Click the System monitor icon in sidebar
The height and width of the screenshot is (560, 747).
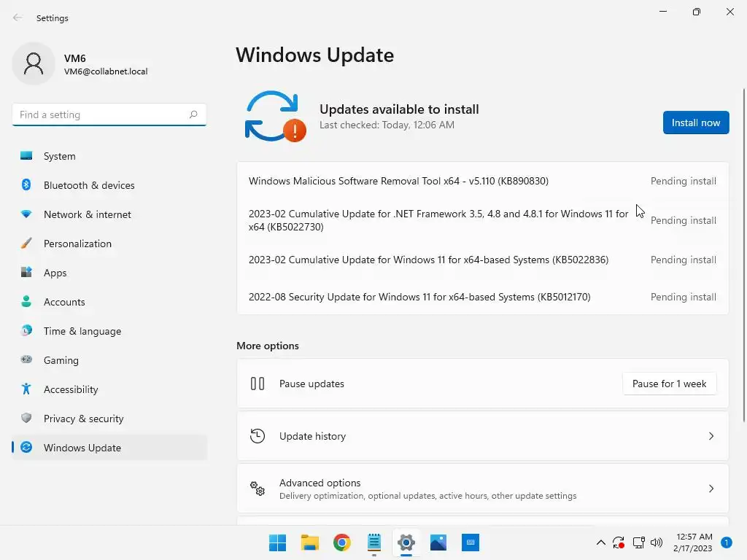click(26, 156)
